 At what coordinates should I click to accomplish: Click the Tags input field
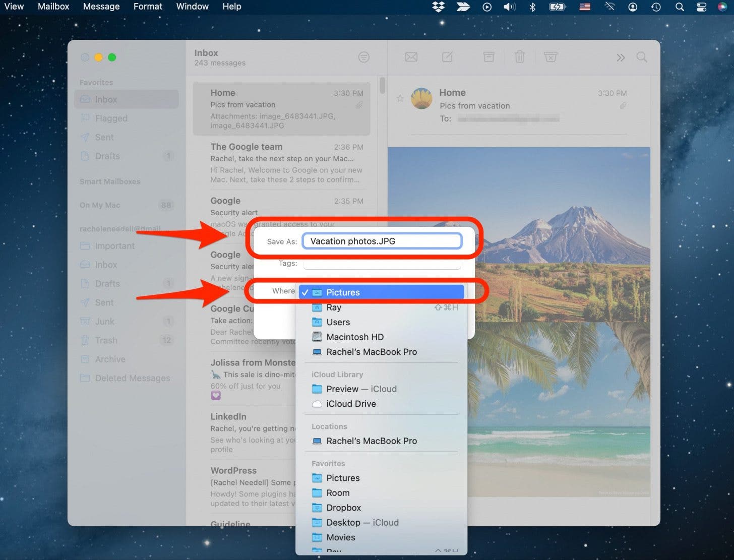pyautogui.click(x=382, y=264)
